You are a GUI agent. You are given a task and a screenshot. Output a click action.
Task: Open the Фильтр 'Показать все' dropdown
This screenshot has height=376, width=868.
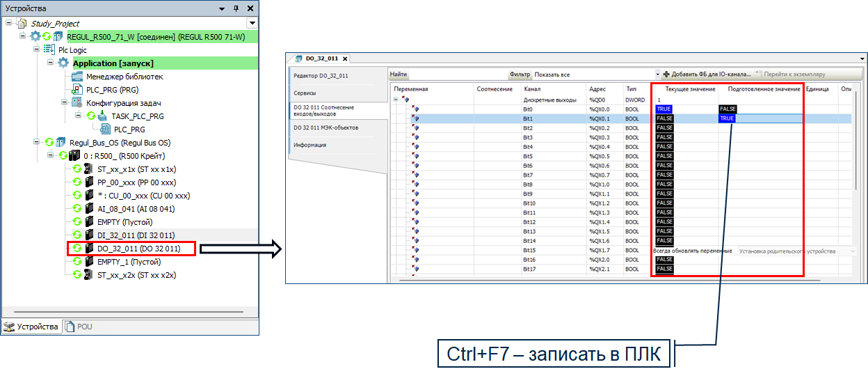[658, 75]
